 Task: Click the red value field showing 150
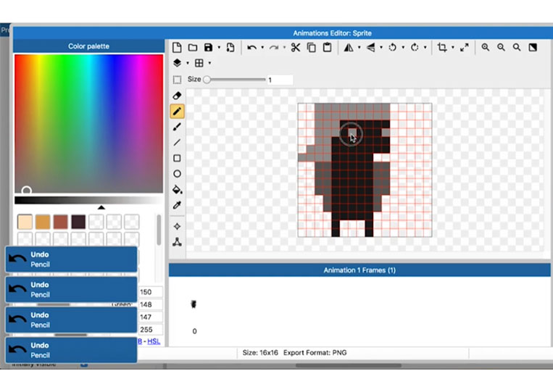pyautogui.click(x=151, y=292)
